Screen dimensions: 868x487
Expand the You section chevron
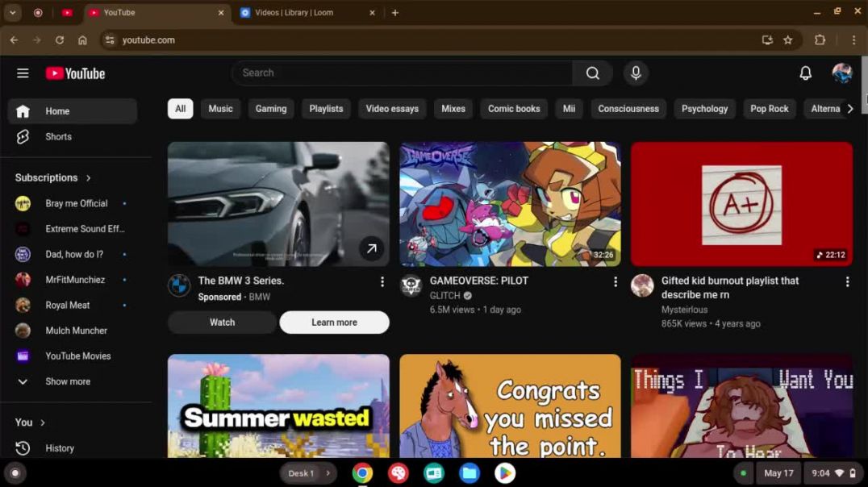point(43,422)
